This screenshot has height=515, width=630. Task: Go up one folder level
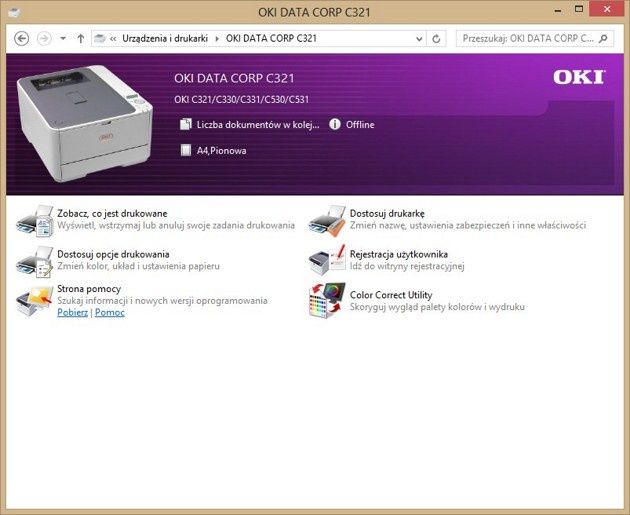point(81,39)
